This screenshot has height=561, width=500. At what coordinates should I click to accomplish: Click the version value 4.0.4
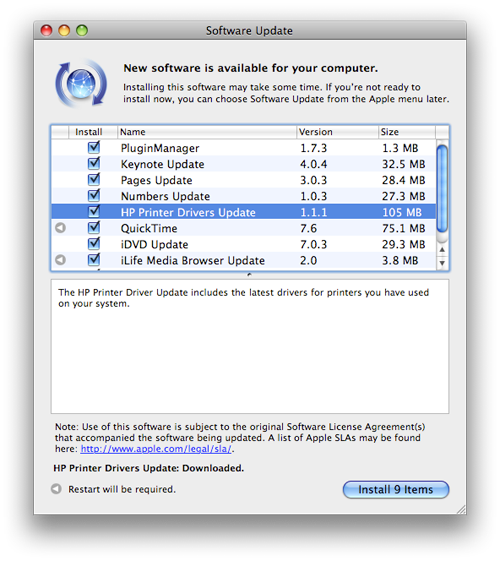tap(314, 164)
